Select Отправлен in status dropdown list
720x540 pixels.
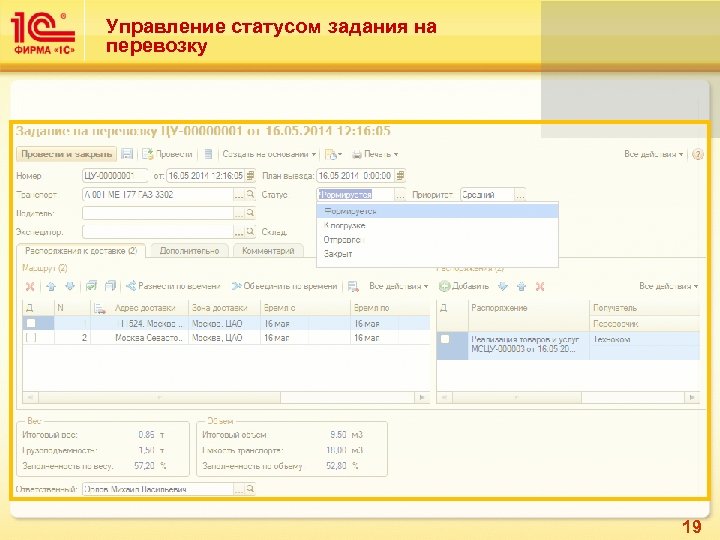[x=437, y=240]
